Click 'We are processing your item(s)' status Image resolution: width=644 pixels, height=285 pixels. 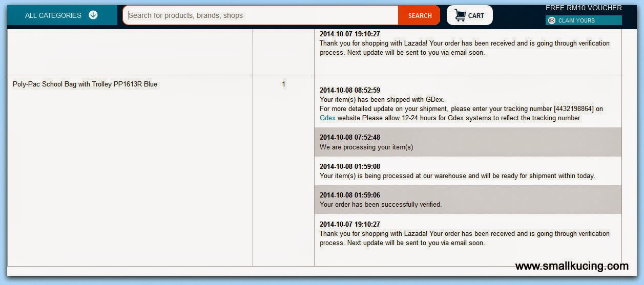point(366,147)
